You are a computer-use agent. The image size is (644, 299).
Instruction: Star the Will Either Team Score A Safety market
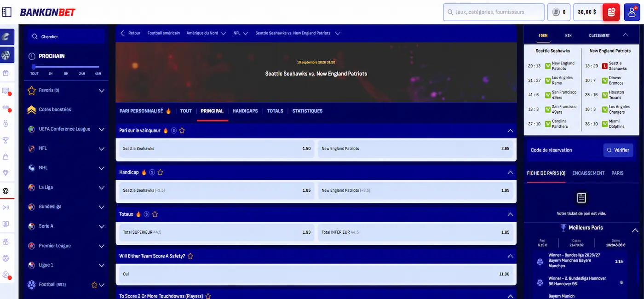click(x=190, y=256)
